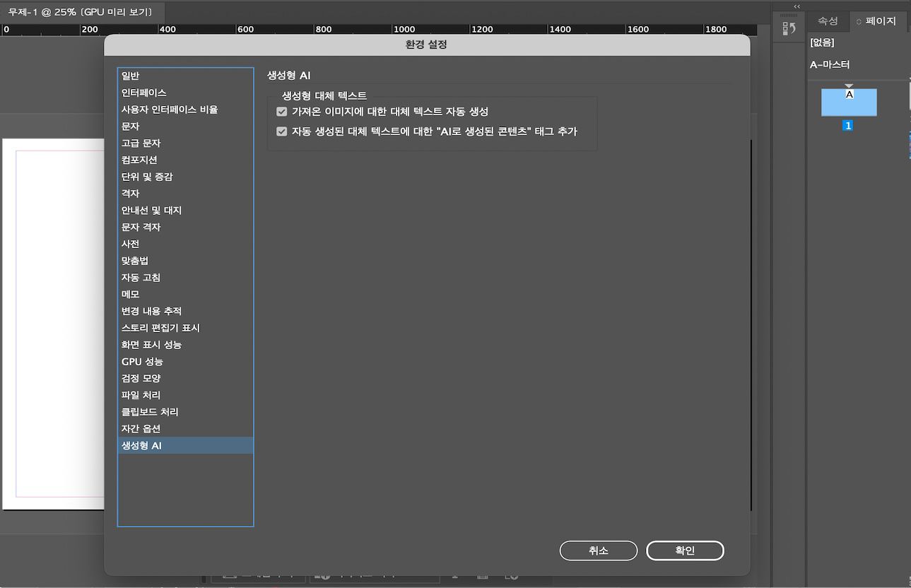Select A-마스터 in Pages panel
Viewport: 911px width, 588px height.
(x=830, y=65)
